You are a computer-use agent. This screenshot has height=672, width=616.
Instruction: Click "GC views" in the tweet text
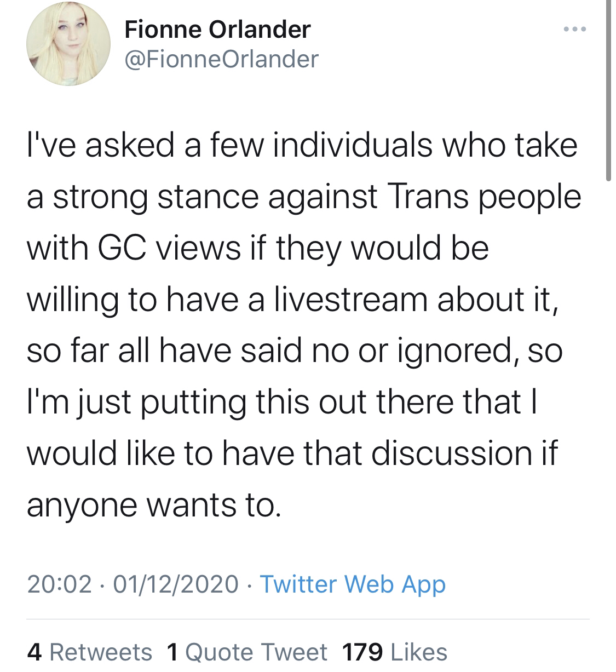click(169, 248)
